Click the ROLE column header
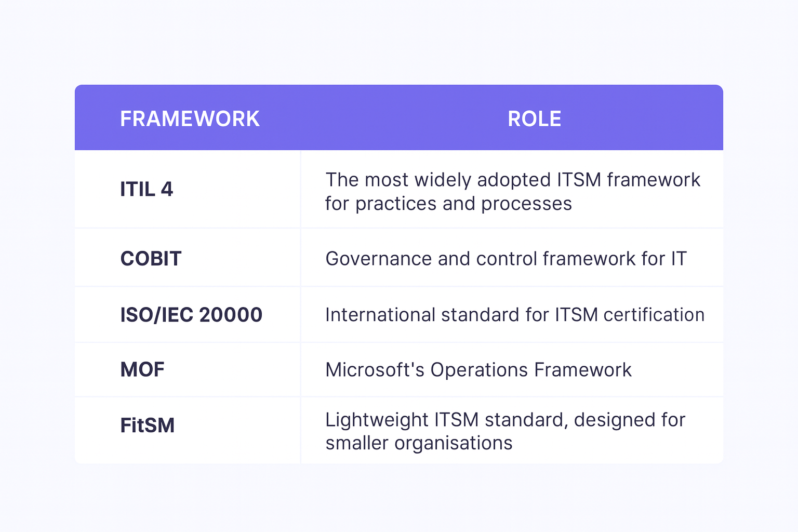The width and height of the screenshot is (798, 532). [x=534, y=119]
